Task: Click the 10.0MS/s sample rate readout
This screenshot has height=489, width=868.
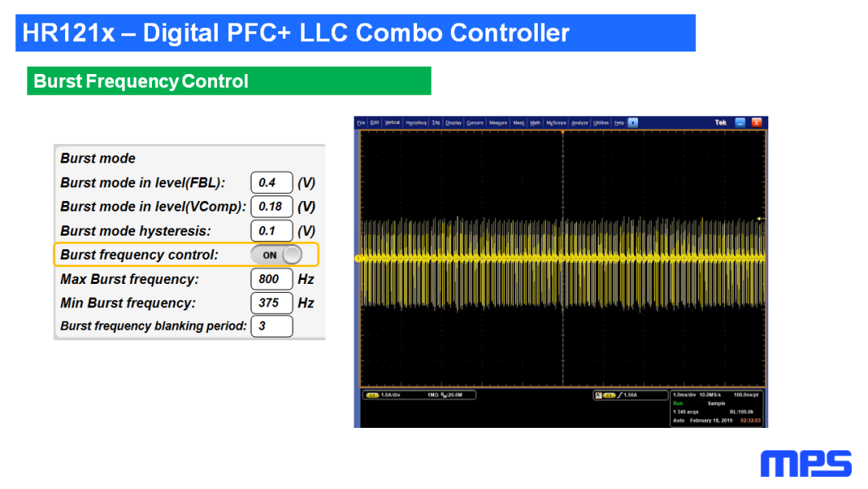Action: click(x=710, y=395)
